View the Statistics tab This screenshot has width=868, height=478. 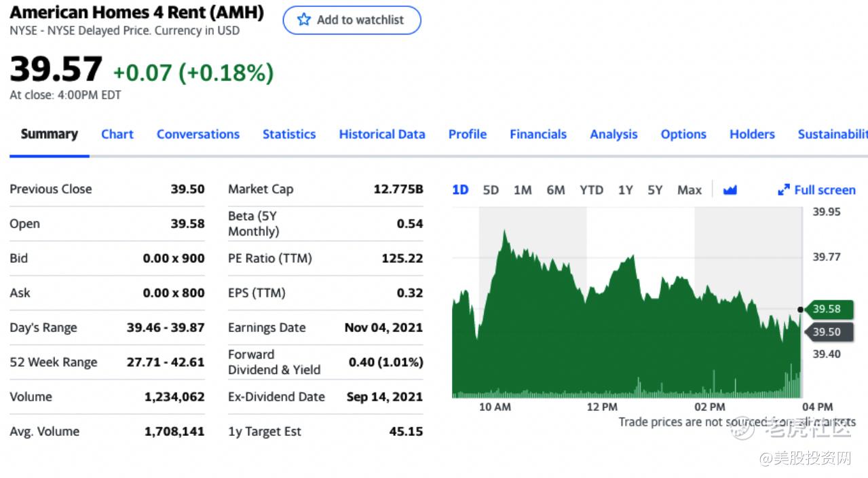289,134
